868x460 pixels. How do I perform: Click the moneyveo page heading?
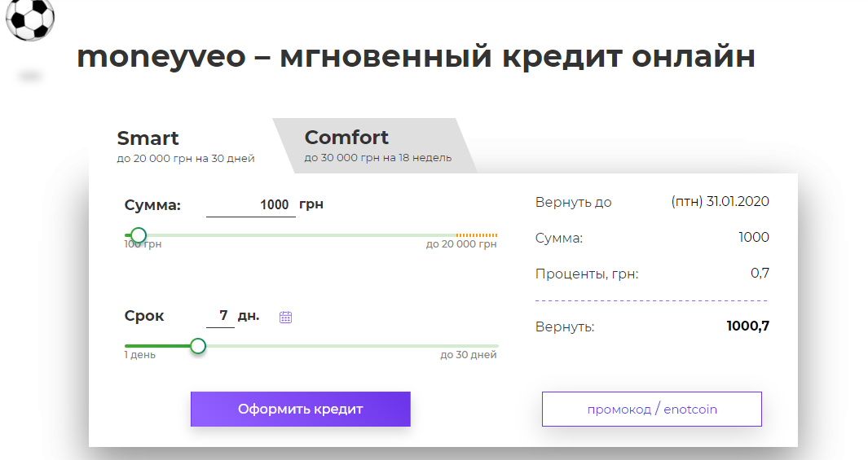(416, 57)
